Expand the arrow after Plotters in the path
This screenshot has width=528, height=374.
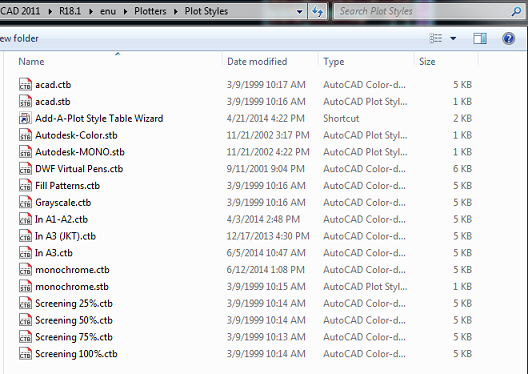(x=175, y=11)
